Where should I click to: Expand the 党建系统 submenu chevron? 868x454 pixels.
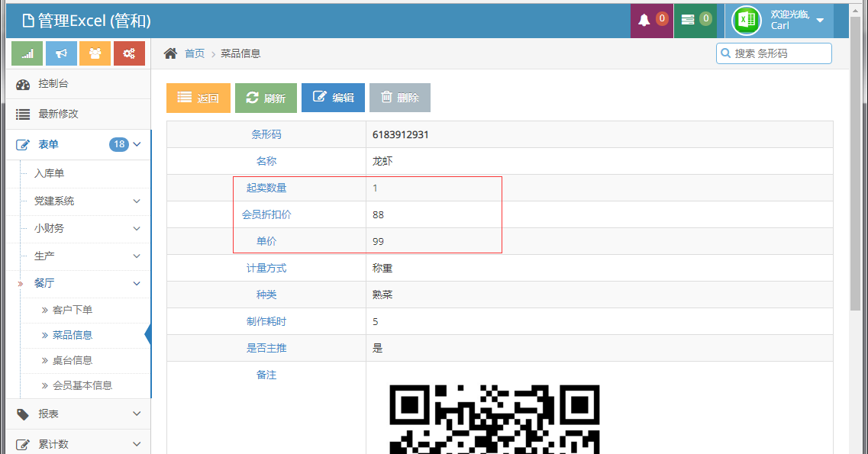pyautogui.click(x=137, y=201)
